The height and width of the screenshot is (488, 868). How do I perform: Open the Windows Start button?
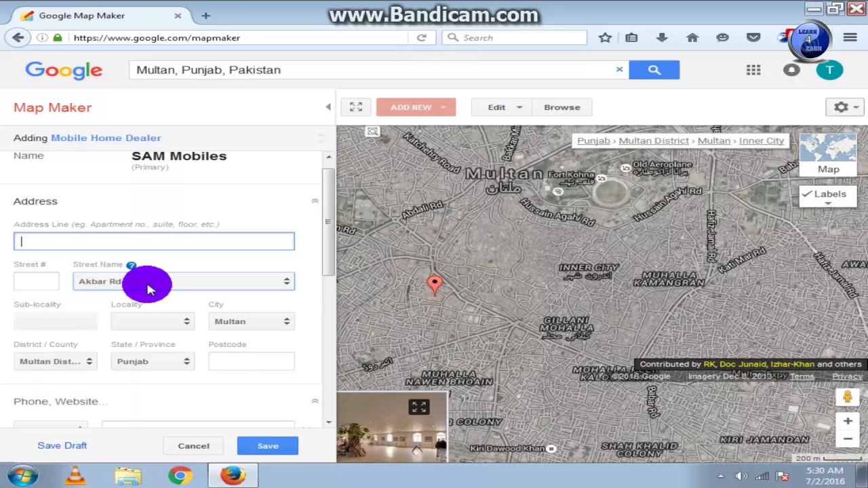coord(22,476)
